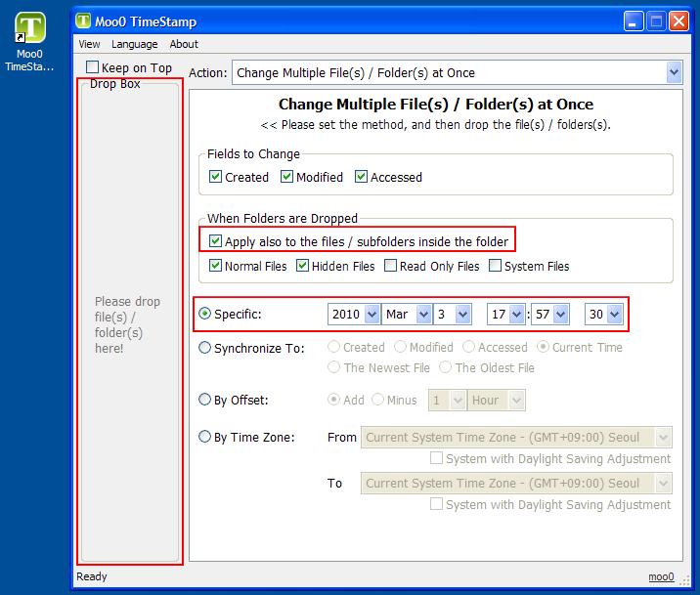This screenshot has width=700, height=595.
Task: Enable the Keep on Top checkbox
Action: pyautogui.click(x=92, y=67)
